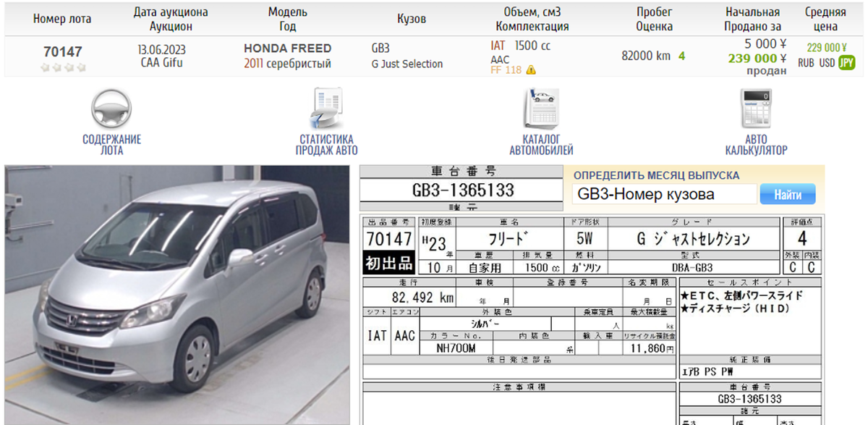Open the Каталог автомобилей icon

point(541,109)
